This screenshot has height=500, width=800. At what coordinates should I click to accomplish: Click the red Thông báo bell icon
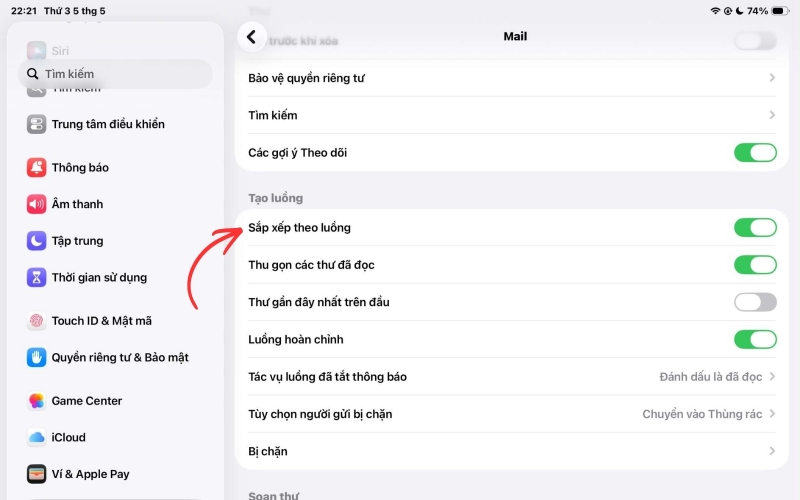pos(36,167)
